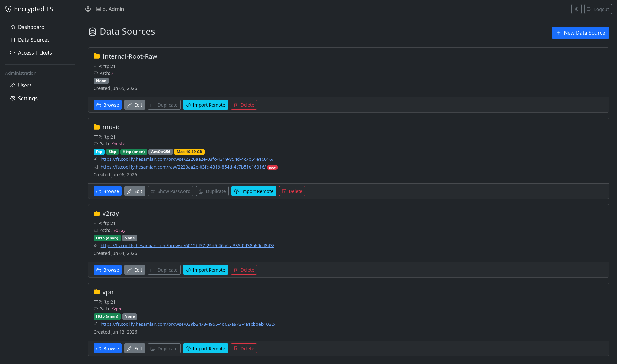This screenshot has width=617, height=364.
Task: Duplicate the music data source
Action: pos(212,191)
